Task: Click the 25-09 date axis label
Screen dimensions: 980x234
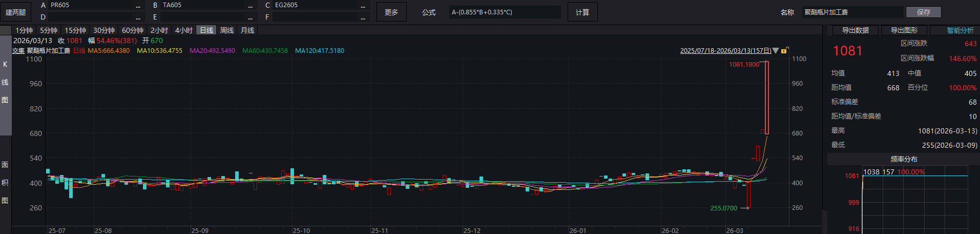Action: 200,230
